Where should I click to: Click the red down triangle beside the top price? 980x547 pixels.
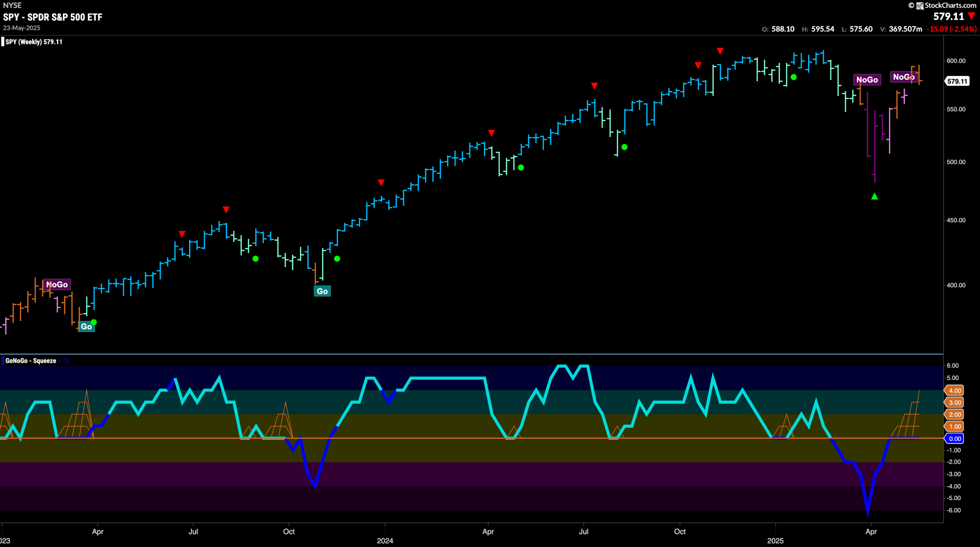click(x=971, y=16)
